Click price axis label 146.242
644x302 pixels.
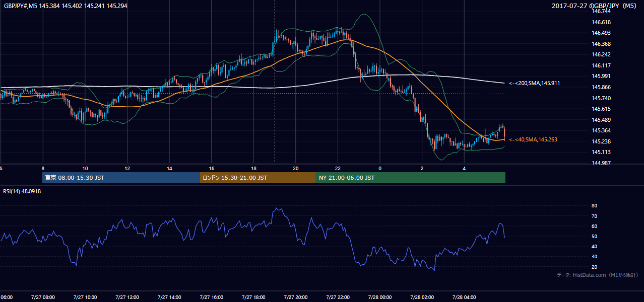[601, 54]
